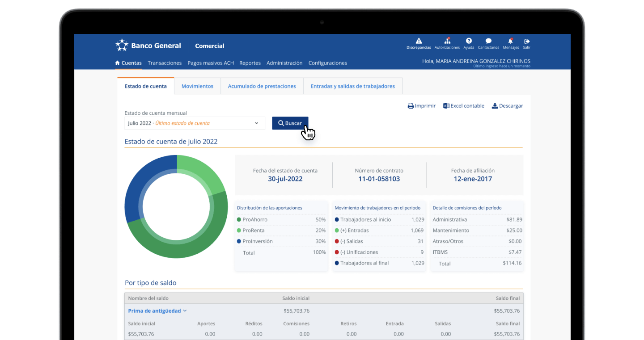
Task: Click the Descargar download icon
Action: click(495, 106)
